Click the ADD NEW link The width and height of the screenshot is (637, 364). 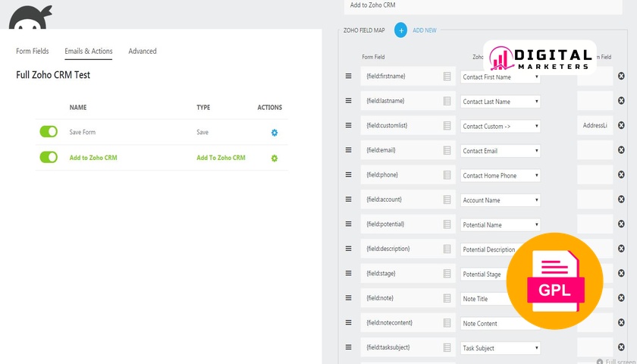click(x=425, y=30)
